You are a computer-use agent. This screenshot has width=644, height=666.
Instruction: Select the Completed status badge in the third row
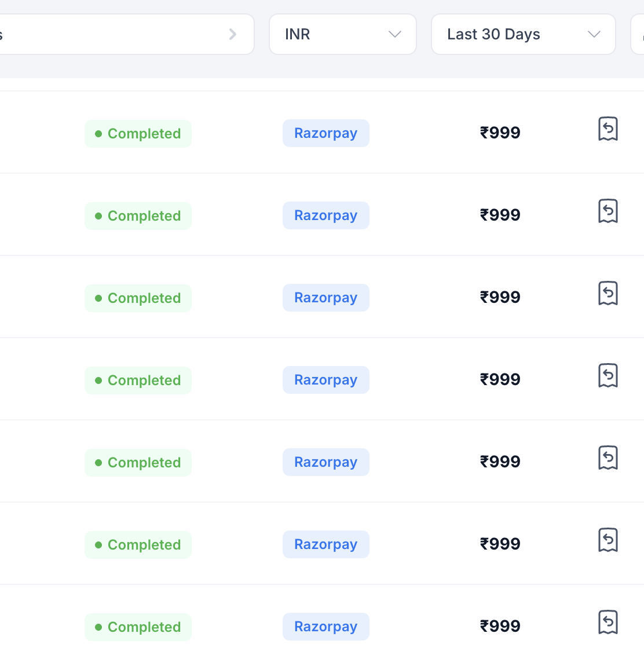pos(138,298)
